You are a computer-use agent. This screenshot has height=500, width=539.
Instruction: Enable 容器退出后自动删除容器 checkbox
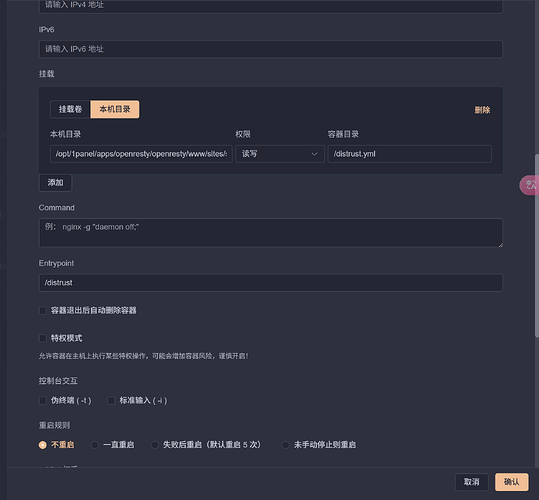[x=43, y=311]
